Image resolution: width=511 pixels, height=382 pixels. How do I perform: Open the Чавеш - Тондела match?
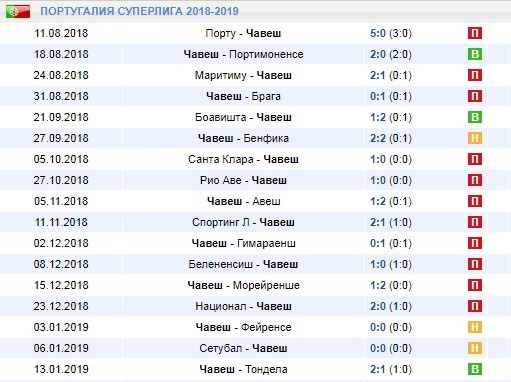coord(243,369)
